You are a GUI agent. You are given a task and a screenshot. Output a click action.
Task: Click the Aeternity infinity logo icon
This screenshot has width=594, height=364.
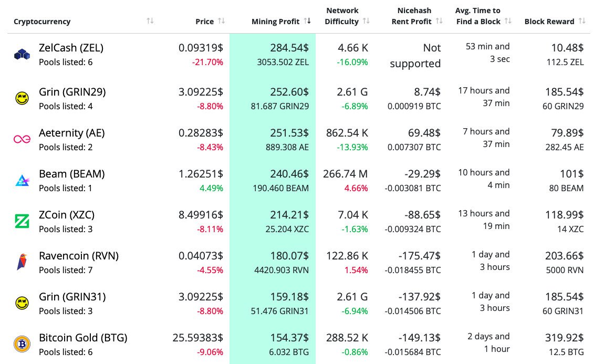click(x=22, y=139)
